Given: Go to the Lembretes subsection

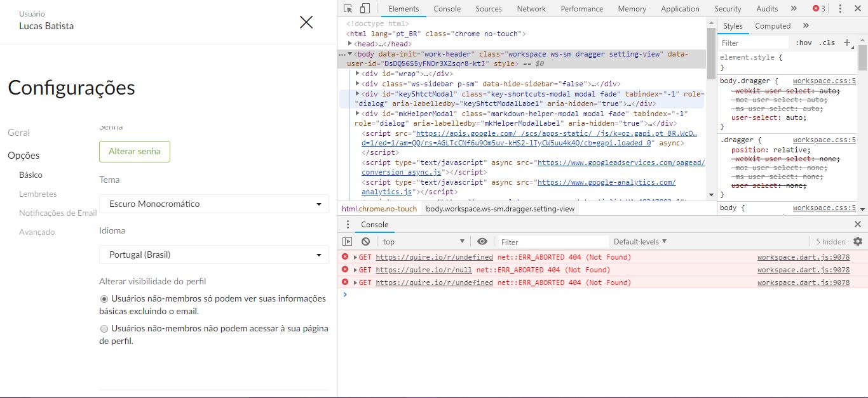Looking at the screenshot, I should point(38,194).
